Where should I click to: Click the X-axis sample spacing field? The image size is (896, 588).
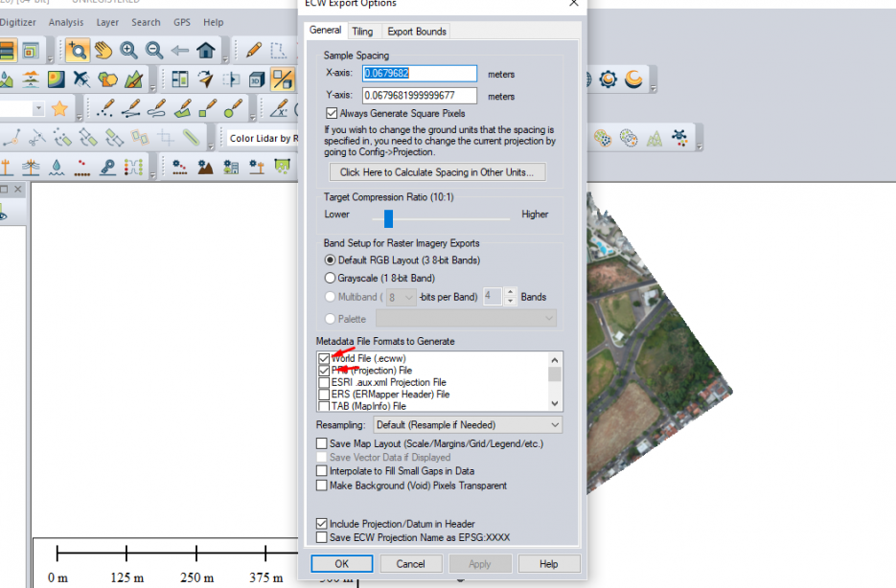pyautogui.click(x=420, y=73)
